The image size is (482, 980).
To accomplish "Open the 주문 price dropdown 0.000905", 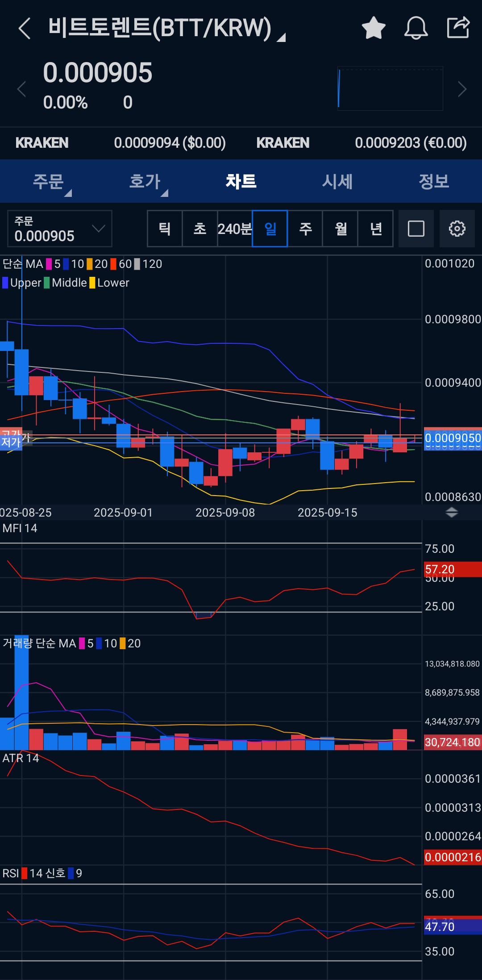I will pyautogui.click(x=60, y=229).
